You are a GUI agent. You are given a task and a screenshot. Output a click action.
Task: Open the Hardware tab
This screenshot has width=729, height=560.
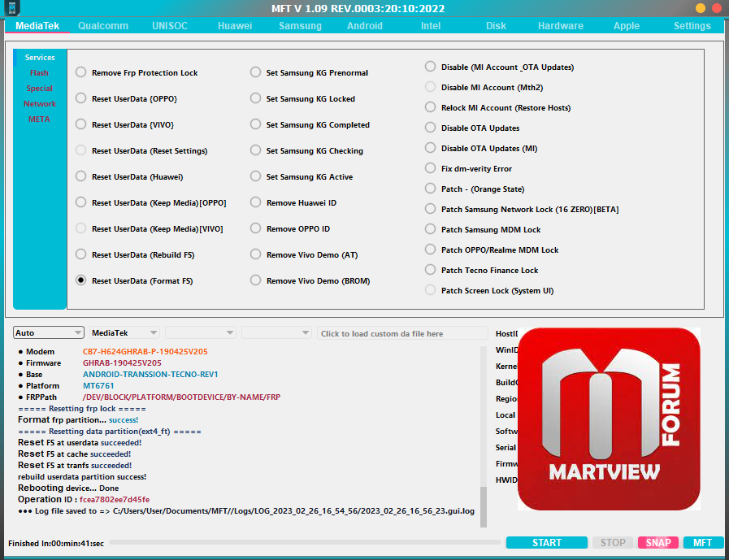(x=561, y=26)
